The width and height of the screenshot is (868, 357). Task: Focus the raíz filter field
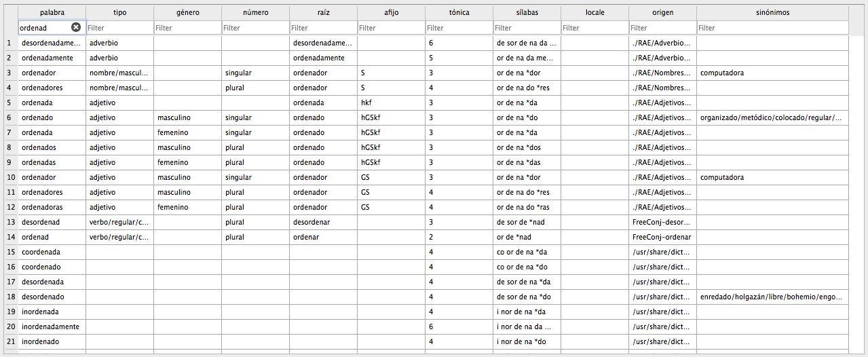pyautogui.click(x=324, y=28)
